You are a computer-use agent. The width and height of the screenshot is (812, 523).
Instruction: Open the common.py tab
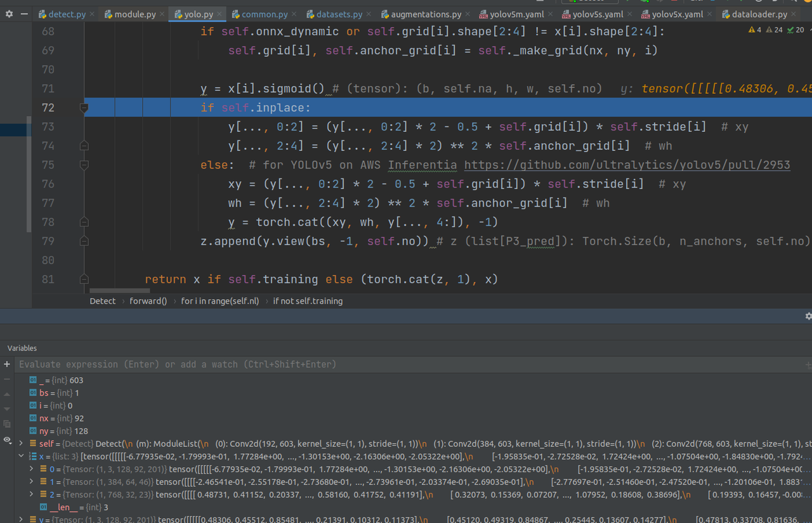[x=265, y=14]
